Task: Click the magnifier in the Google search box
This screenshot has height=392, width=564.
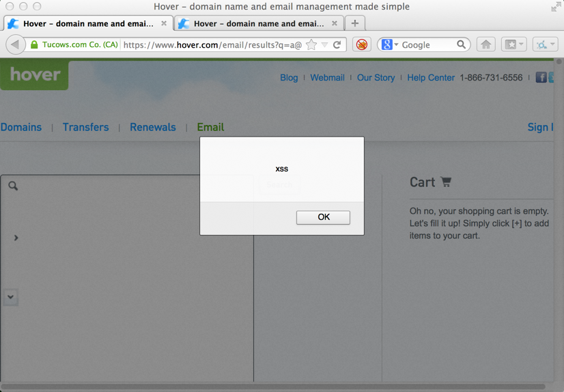Action: [x=462, y=45]
